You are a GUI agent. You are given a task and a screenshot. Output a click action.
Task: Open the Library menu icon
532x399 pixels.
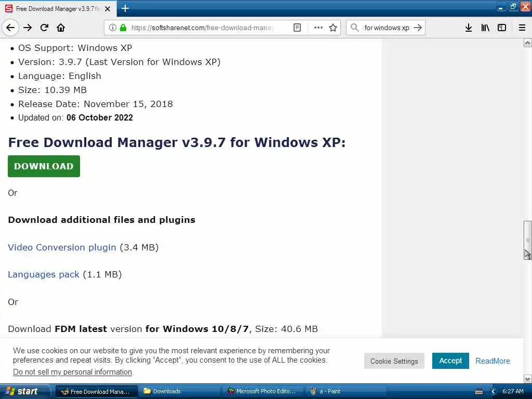(x=485, y=28)
